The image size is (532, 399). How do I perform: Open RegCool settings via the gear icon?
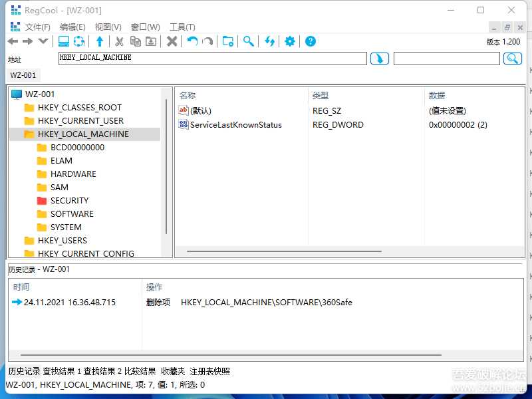pos(289,41)
